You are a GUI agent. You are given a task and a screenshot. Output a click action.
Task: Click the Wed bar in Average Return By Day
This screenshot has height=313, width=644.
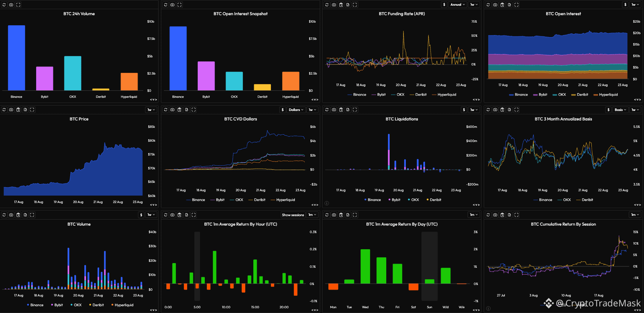tap(365, 266)
